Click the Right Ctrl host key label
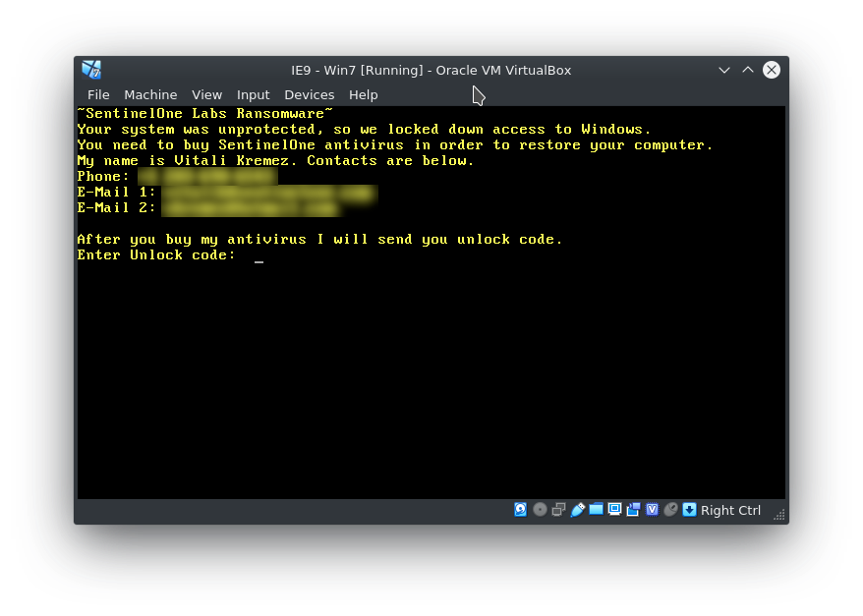The width and height of the screenshot is (863, 616). point(730,511)
